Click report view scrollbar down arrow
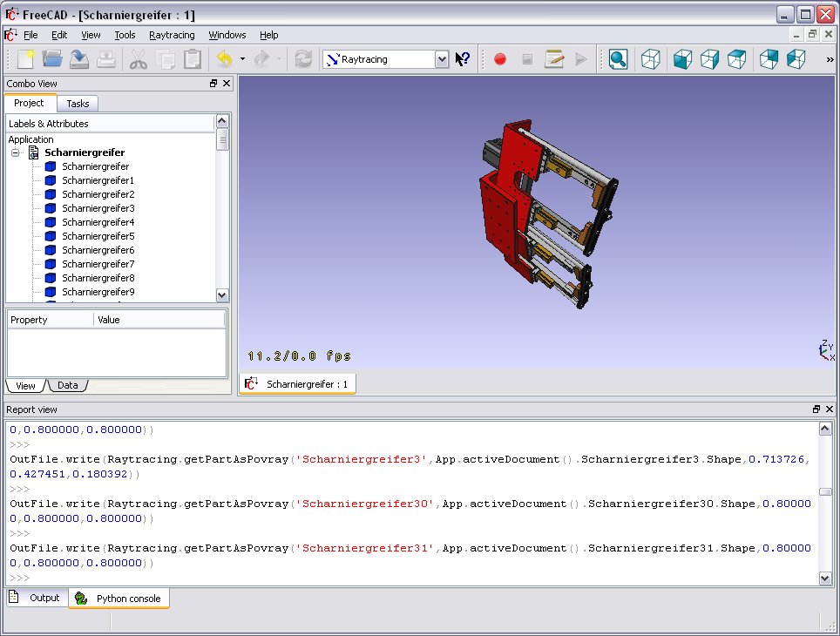 (825, 578)
